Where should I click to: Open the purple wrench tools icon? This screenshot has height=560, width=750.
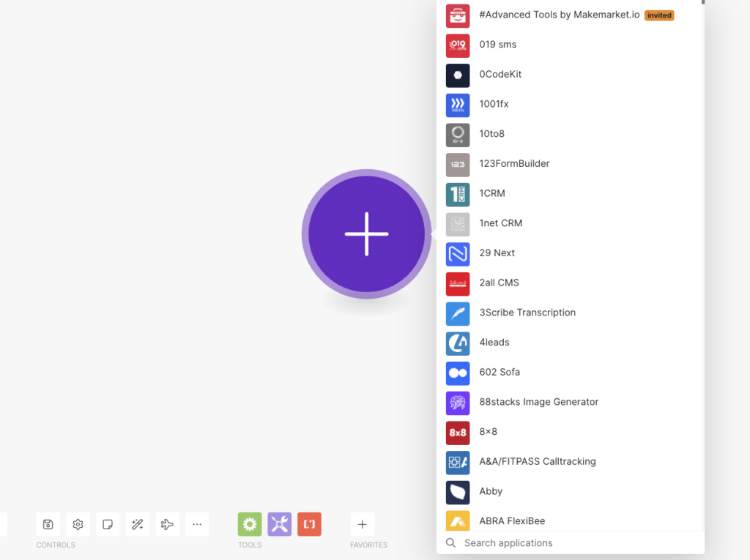tap(279, 524)
